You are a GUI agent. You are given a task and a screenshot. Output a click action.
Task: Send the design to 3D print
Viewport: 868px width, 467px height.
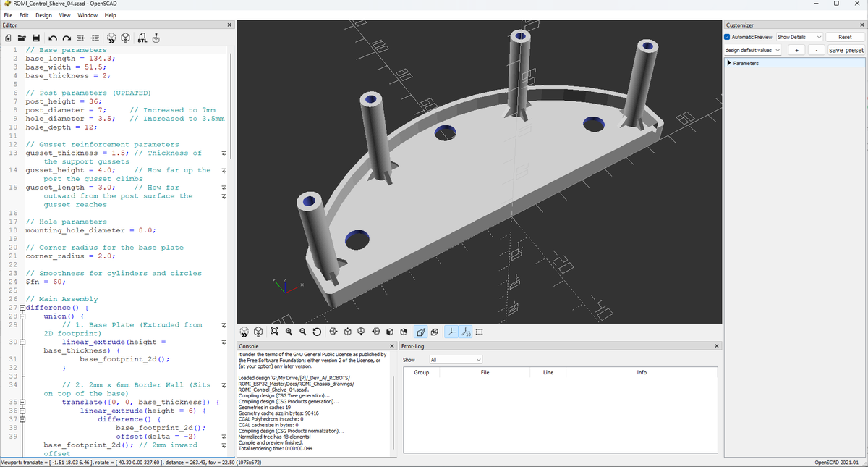pyautogui.click(x=156, y=38)
